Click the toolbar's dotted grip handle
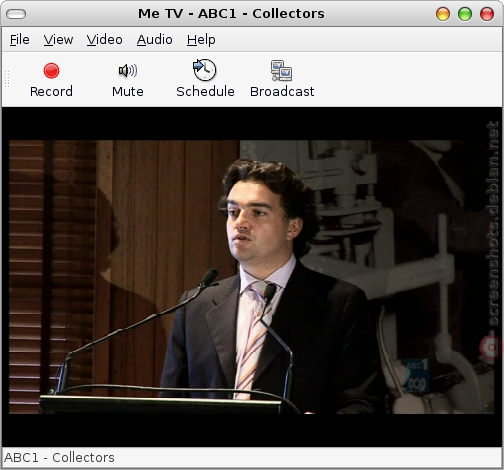 click(x=7, y=79)
